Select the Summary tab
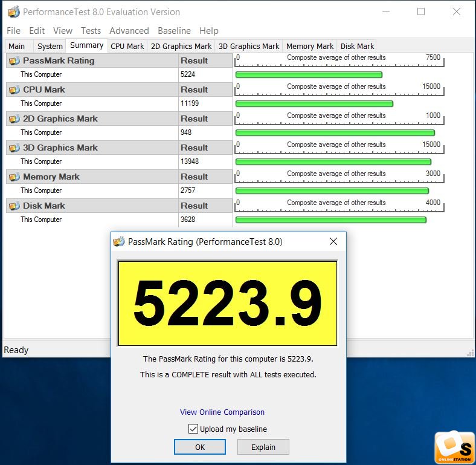The width and height of the screenshot is (476, 465). (87, 45)
